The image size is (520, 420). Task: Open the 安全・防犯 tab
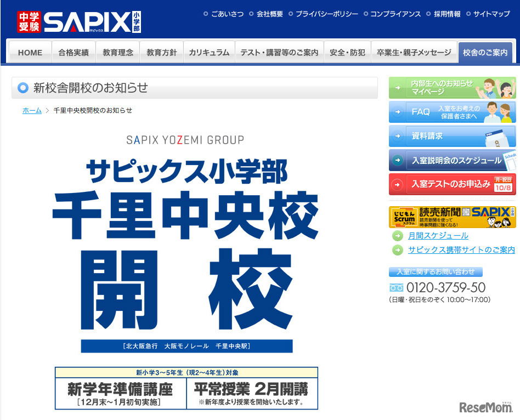(x=347, y=52)
